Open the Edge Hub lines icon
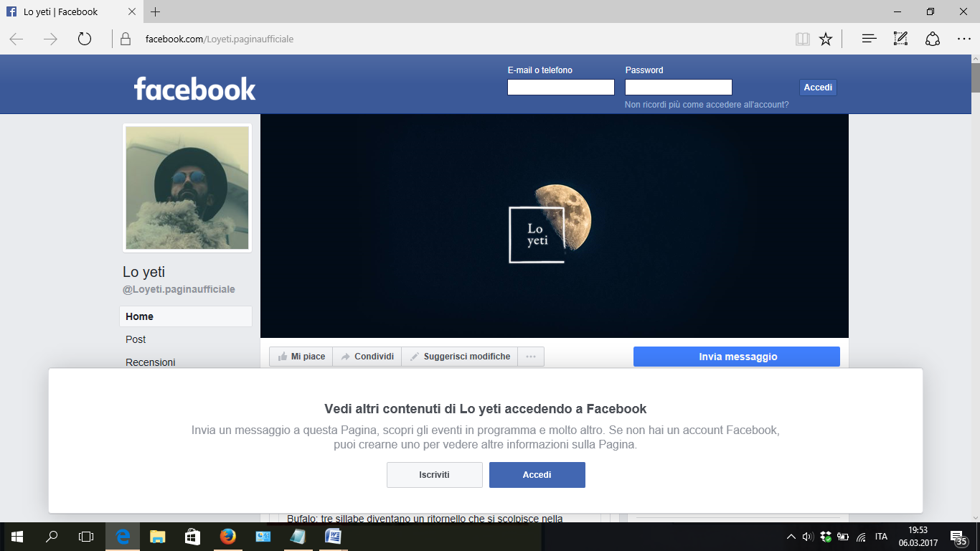This screenshot has width=980, height=551. coord(869,39)
